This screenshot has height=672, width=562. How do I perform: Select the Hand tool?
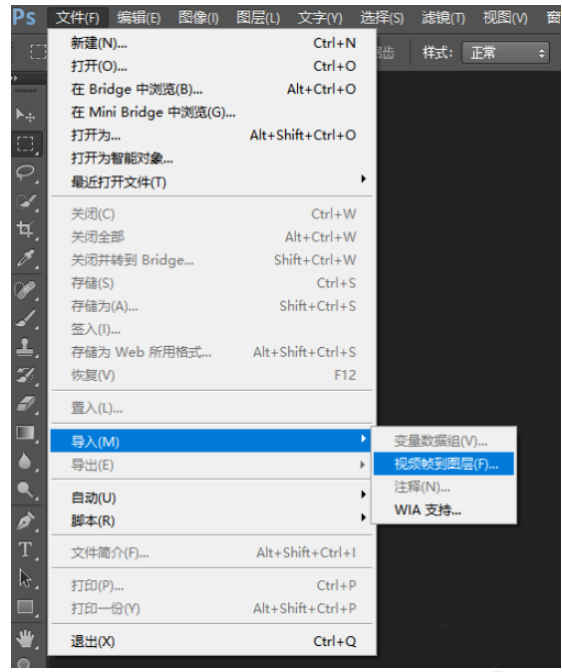pos(25,639)
